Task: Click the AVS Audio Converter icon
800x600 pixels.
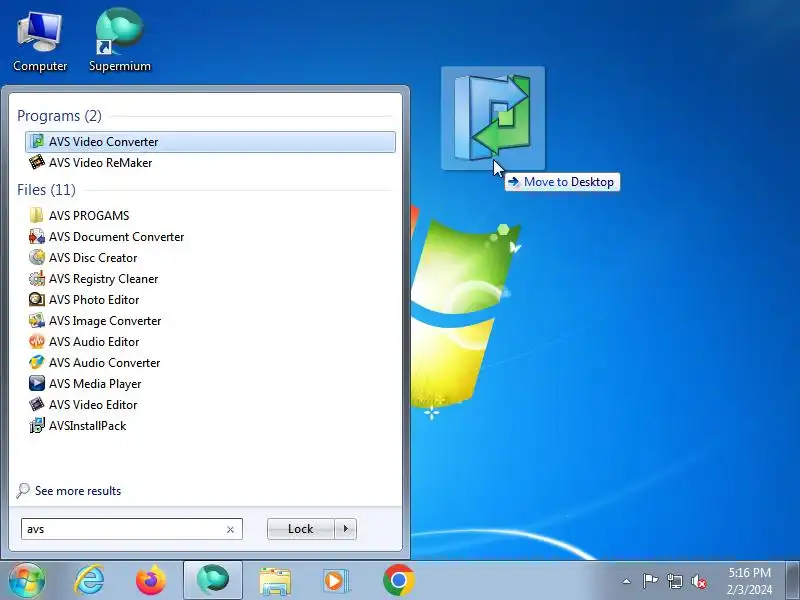Action: [37, 362]
